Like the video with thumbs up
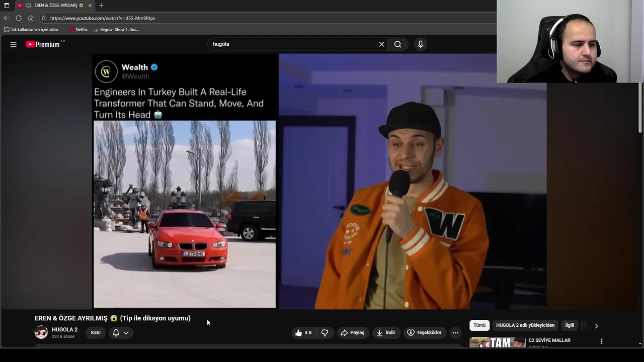The height and width of the screenshot is (362, 644). coord(303,333)
